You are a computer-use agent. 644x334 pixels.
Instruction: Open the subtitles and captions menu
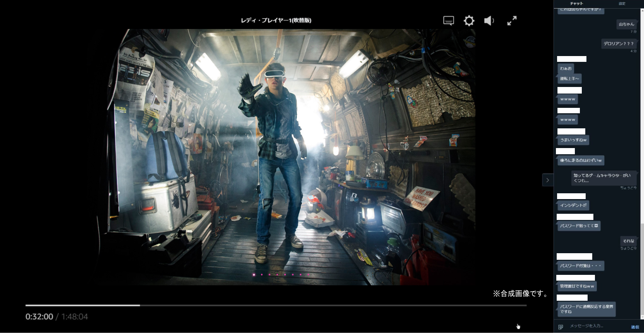[x=449, y=20]
